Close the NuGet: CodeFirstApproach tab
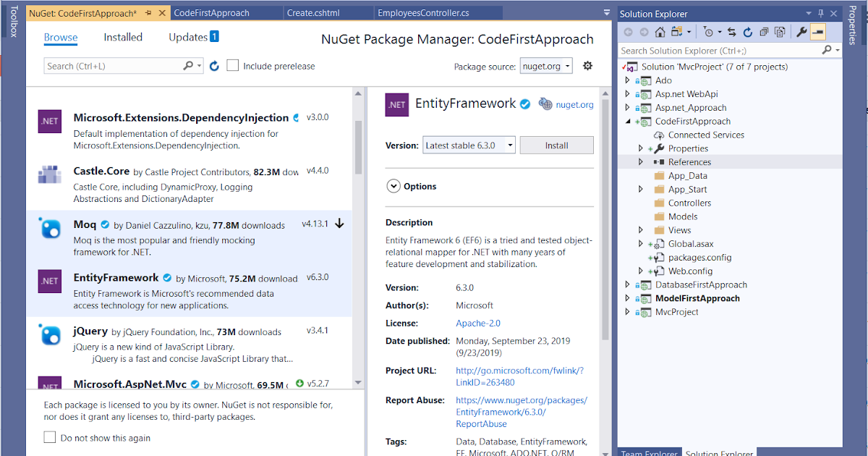The width and height of the screenshot is (868, 456). (161, 13)
